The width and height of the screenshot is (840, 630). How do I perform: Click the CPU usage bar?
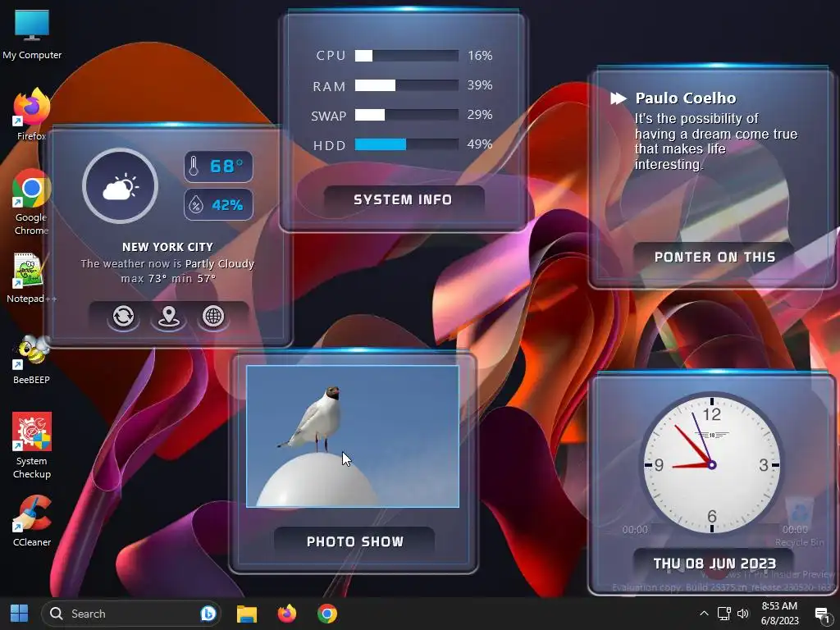tap(407, 56)
